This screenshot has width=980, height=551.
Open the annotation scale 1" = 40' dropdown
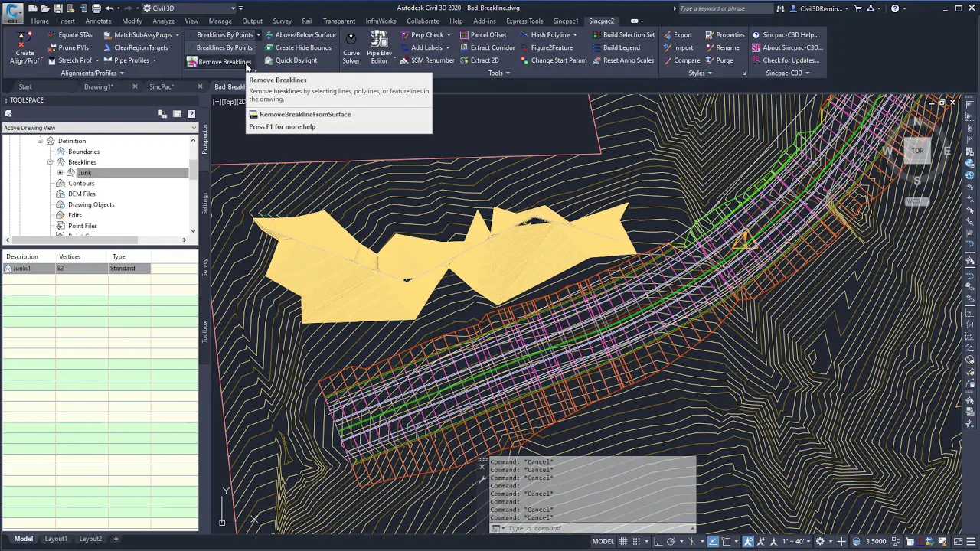click(x=797, y=541)
